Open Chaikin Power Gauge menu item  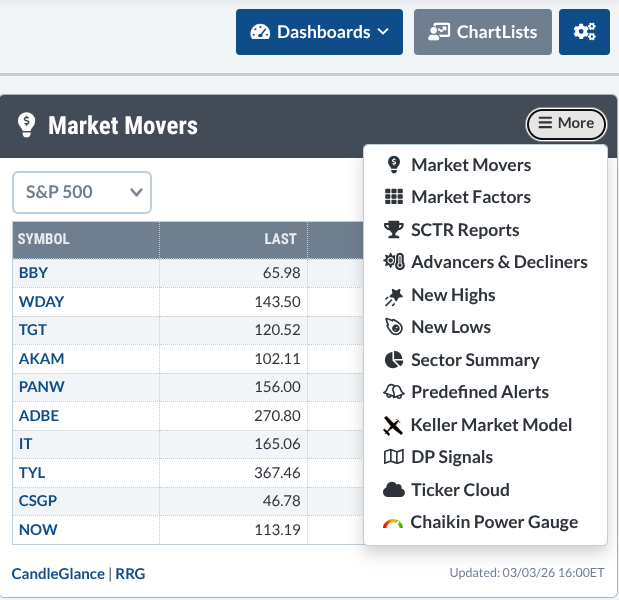[x=485, y=522]
